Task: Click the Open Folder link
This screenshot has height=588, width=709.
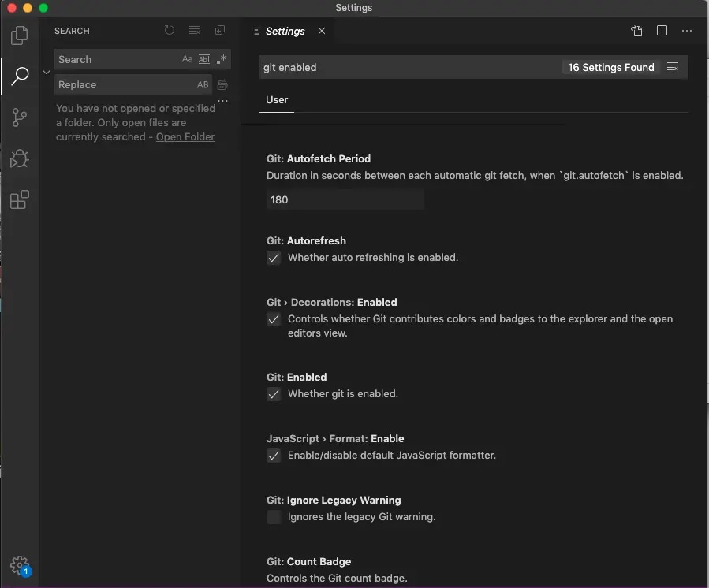Action: tap(185, 136)
